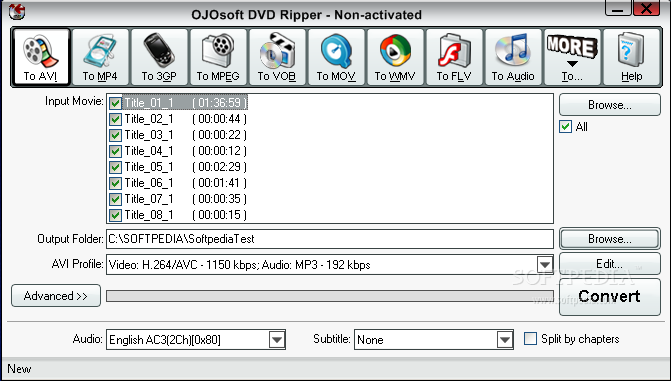This screenshot has height=381, width=671.
Task: Minimize the OJOsoft DVD Ripper window
Action: (618, 9)
